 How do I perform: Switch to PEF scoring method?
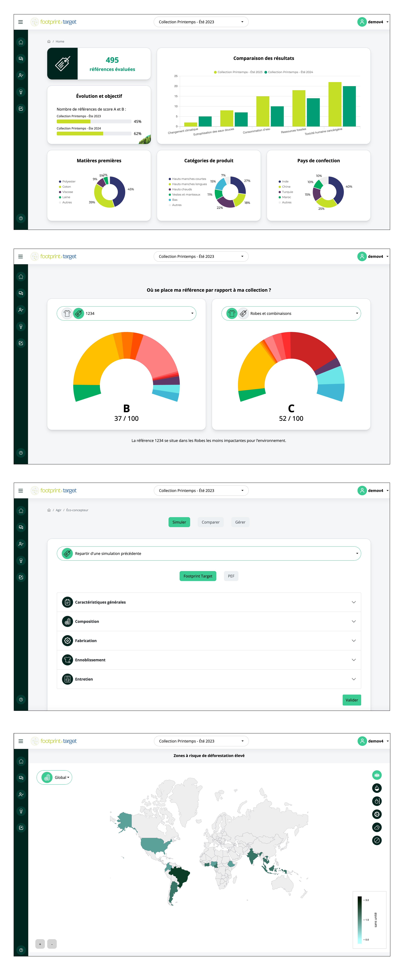pyautogui.click(x=231, y=576)
